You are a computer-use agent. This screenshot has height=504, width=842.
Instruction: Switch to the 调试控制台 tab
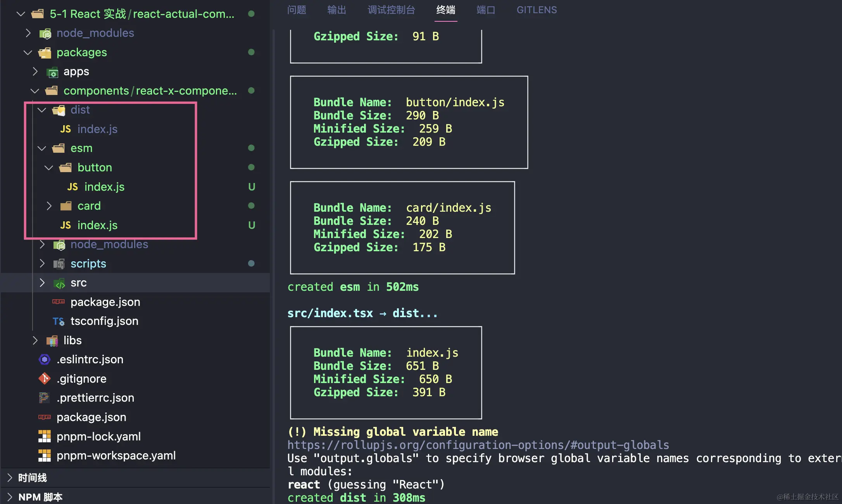[391, 10]
